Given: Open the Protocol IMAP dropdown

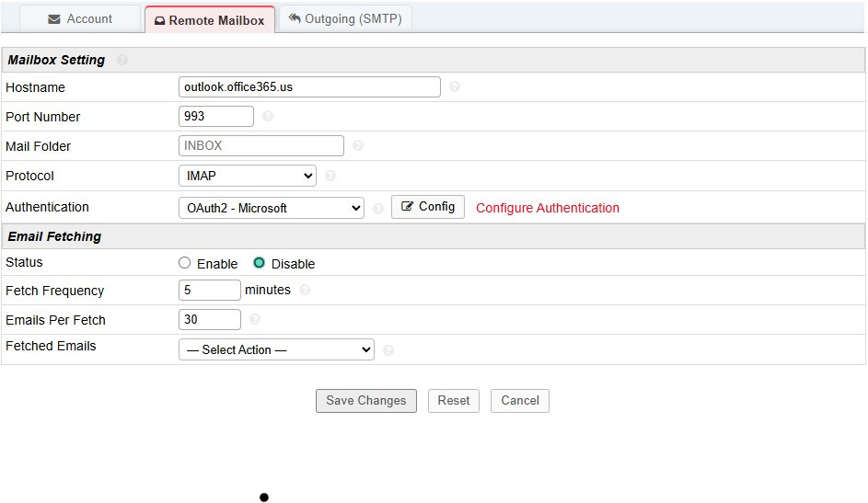Looking at the screenshot, I should (247, 176).
